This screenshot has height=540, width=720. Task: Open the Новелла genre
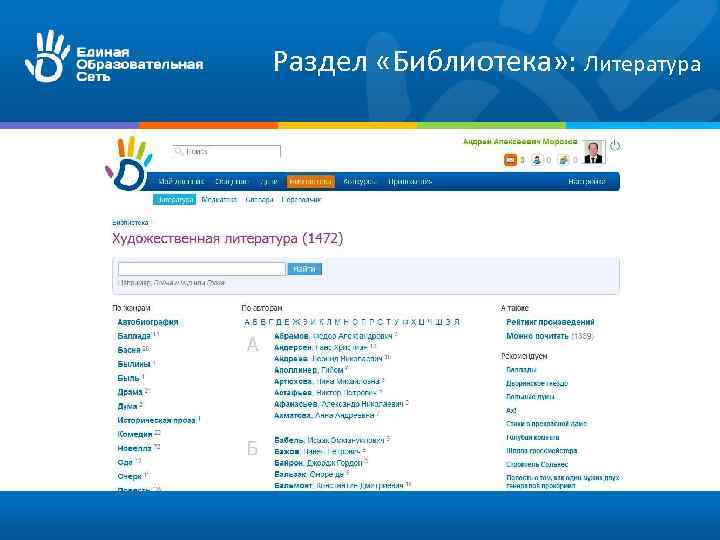135,448
